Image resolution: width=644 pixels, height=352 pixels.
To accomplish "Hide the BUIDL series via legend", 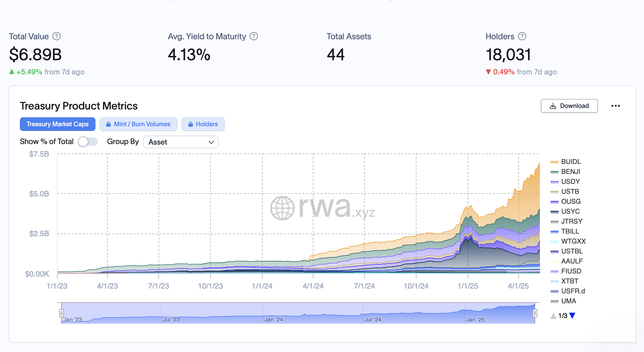I will (570, 162).
